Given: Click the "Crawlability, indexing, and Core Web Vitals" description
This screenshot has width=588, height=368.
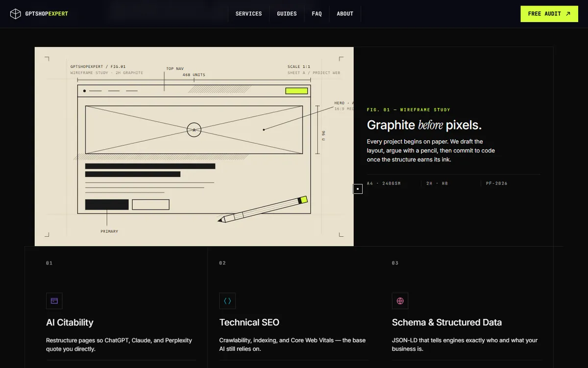Looking at the screenshot, I should (x=293, y=344).
